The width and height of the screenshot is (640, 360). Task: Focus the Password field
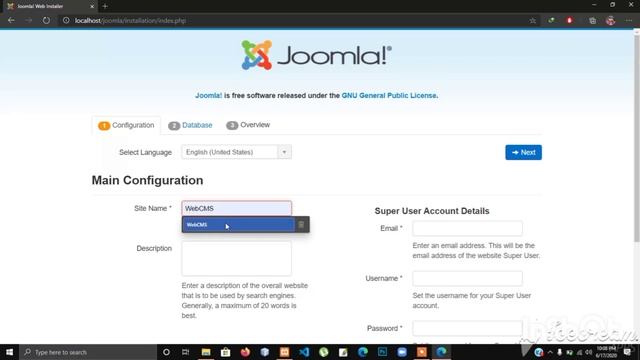467,328
